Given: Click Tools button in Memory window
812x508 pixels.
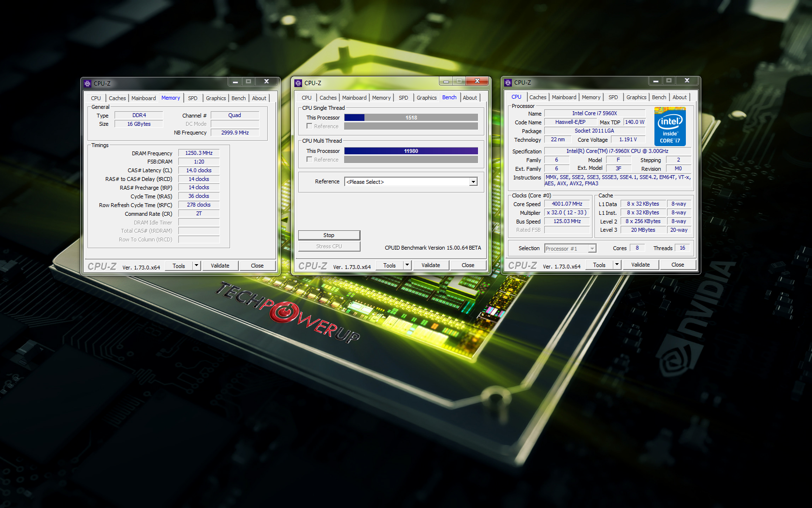Looking at the screenshot, I should pos(179,266).
